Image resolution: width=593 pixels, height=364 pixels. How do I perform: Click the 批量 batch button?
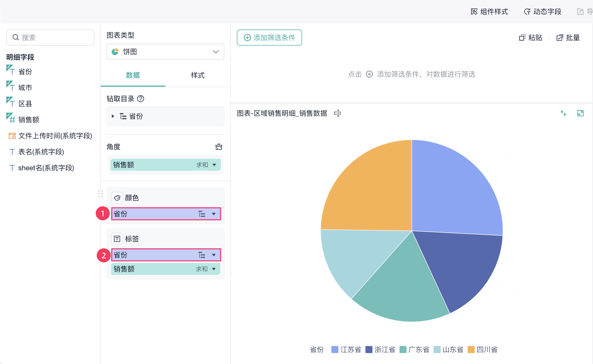pyautogui.click(x=568, y=38)
